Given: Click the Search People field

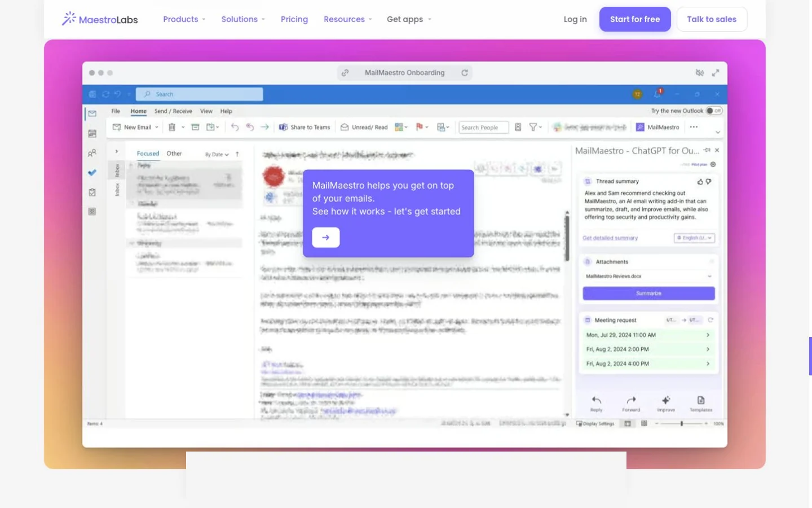Looking at the screenshot, I should 484,128.
